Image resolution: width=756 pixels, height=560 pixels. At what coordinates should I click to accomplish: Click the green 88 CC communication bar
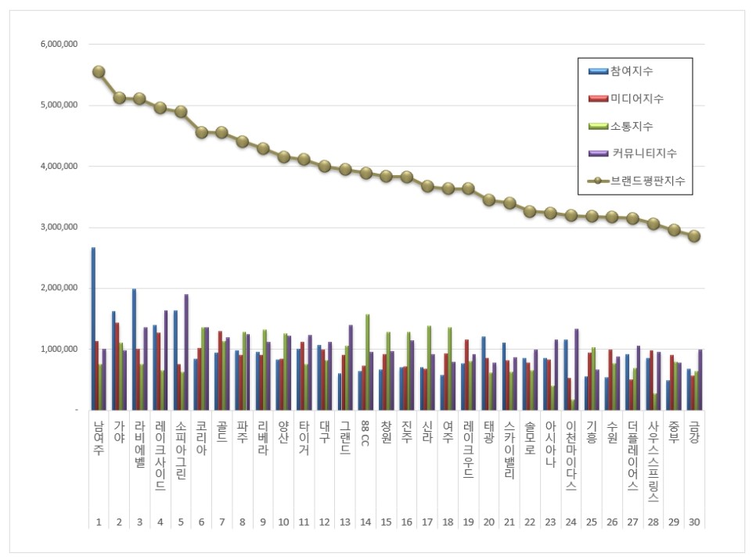click(367, 362)
